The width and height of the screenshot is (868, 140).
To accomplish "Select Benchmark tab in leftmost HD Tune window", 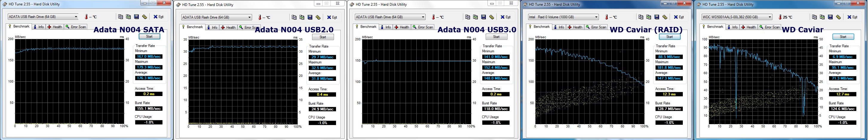I will [19, 26].
